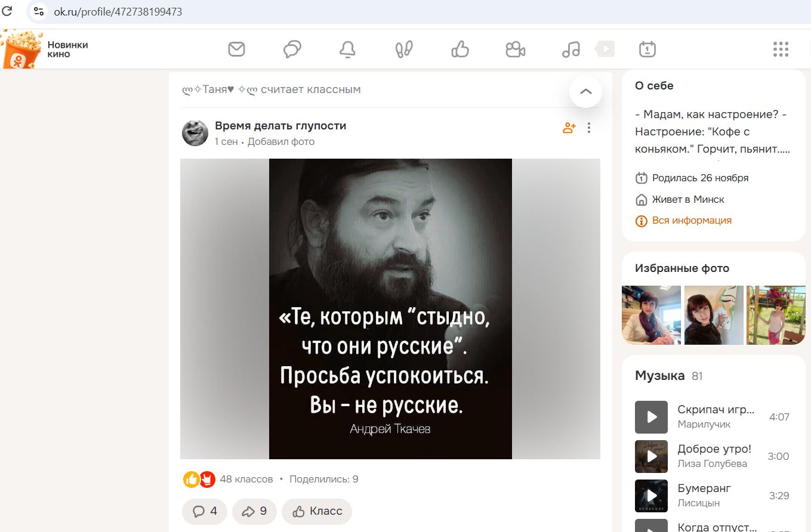Open the music note icon
The image size is (811, 532).
[x=571, y=49]
